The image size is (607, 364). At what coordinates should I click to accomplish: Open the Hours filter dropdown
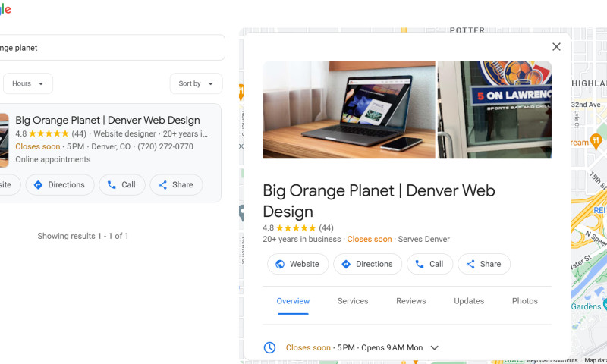pos(28,83)
